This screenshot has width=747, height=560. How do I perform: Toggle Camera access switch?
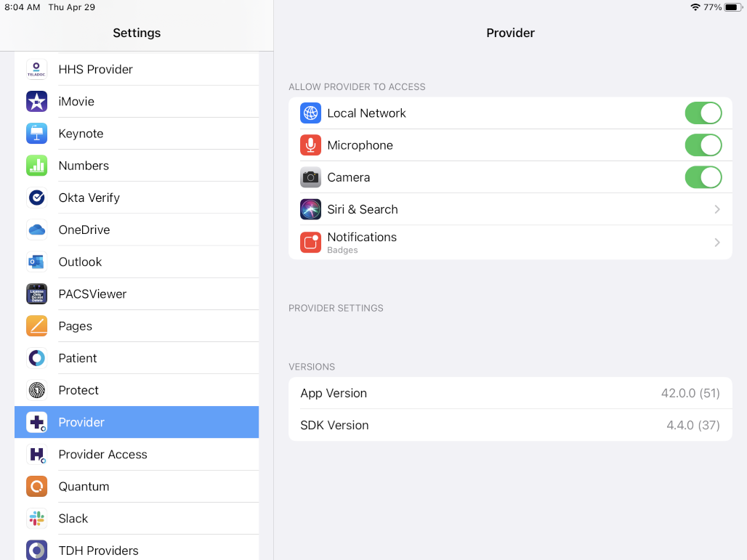point(703,177)
